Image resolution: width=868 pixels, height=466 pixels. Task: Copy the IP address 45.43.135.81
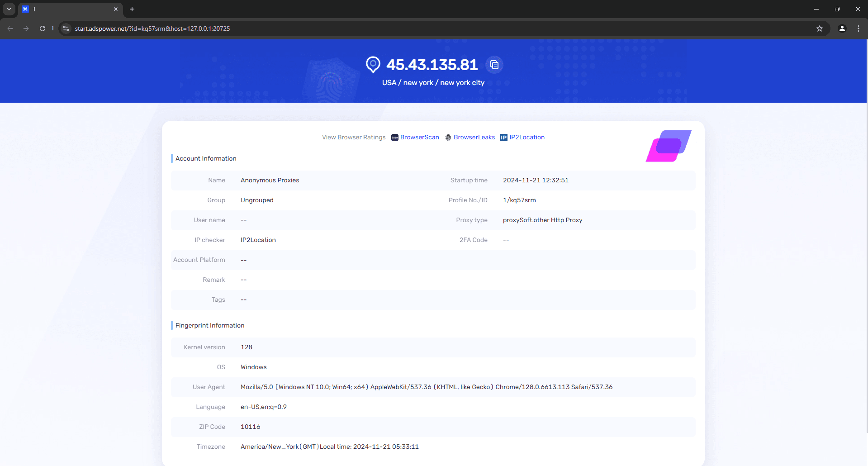[x=494, y=64]
